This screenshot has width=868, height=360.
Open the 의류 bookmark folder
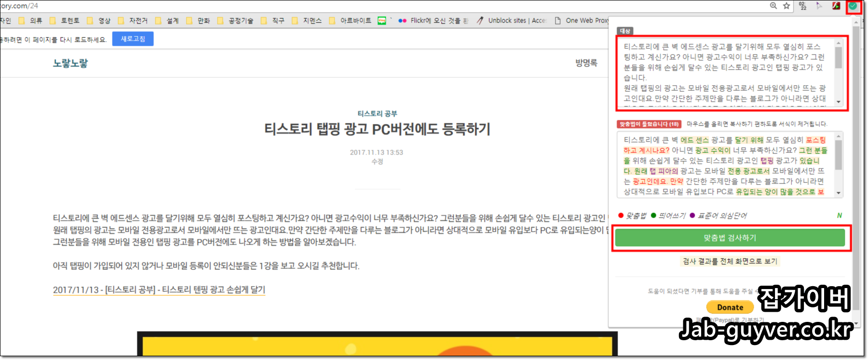point(30,20)
